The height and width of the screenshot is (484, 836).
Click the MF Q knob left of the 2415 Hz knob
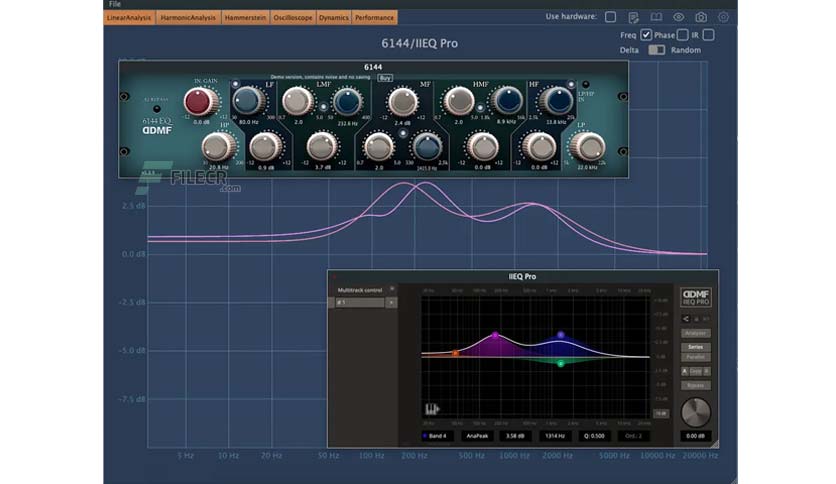379,147
